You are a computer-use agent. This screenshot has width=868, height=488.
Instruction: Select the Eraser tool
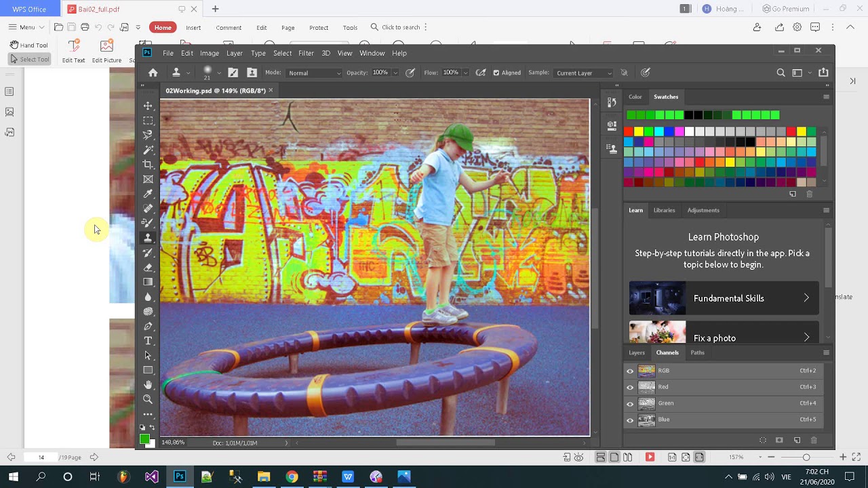point(148,267)
